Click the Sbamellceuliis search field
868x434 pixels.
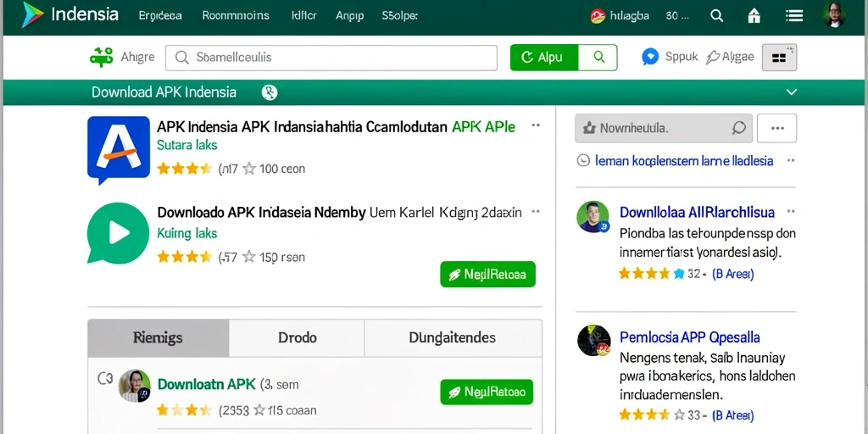pyautogui.click(x=331, y=58)
